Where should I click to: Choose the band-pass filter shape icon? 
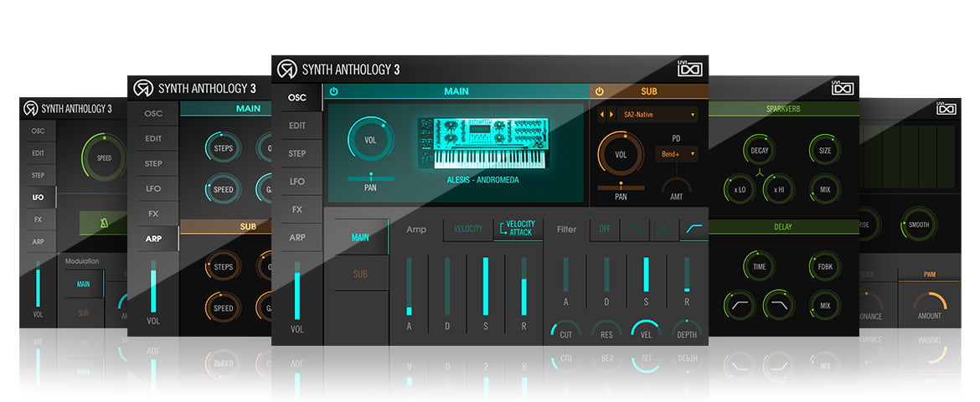[663, 229]
